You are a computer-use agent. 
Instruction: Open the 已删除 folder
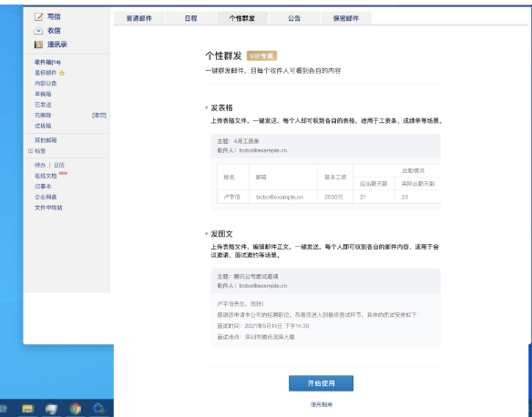pos(43,116)
